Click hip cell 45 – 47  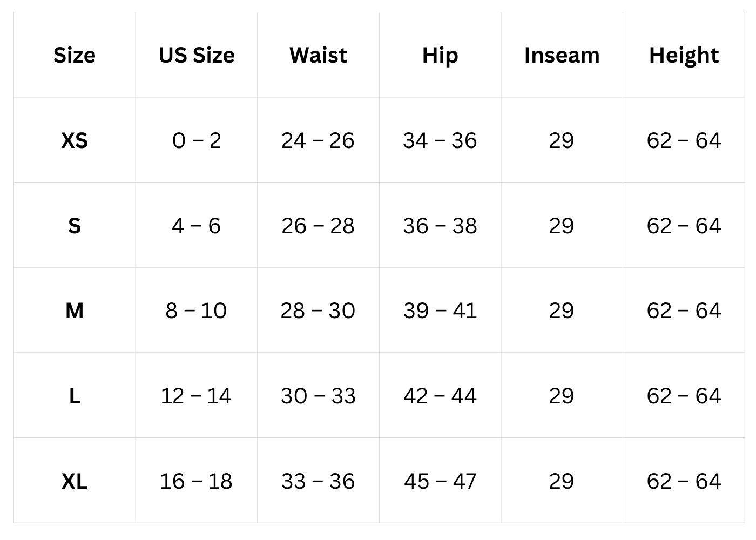click(x=440, y=481)
